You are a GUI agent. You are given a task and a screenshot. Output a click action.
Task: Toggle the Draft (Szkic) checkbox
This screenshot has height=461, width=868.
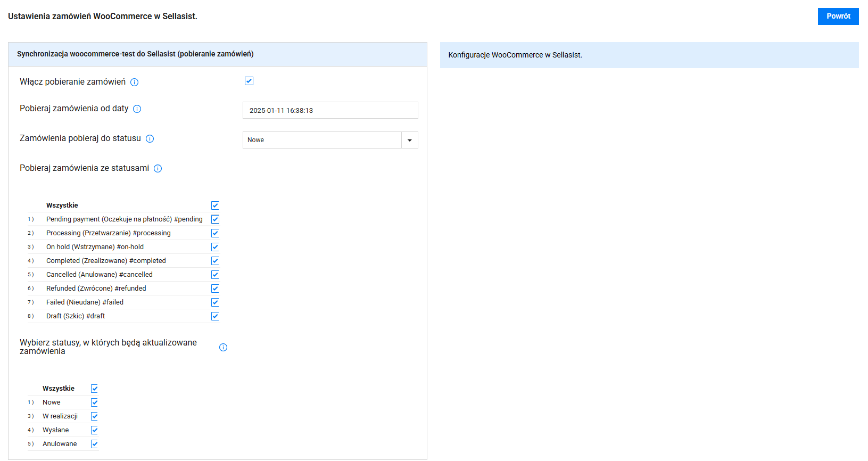(x=215, y=316)
